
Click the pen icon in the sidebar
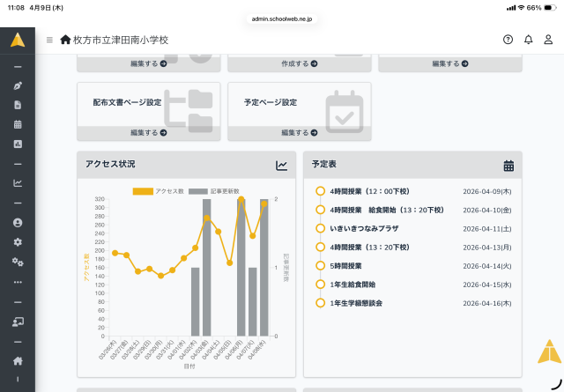coord(18,86)
